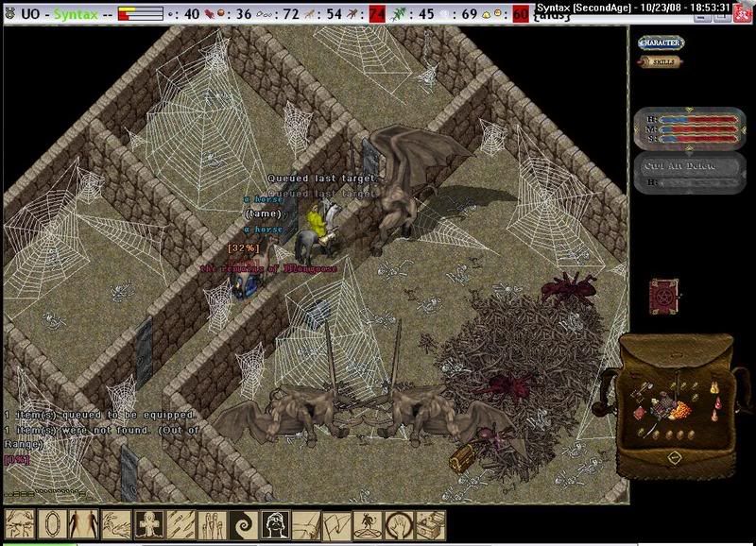This screenshot has height=546, width=756.
Task: Cast the reaching hand spell icon
Action: coord(306,525)
